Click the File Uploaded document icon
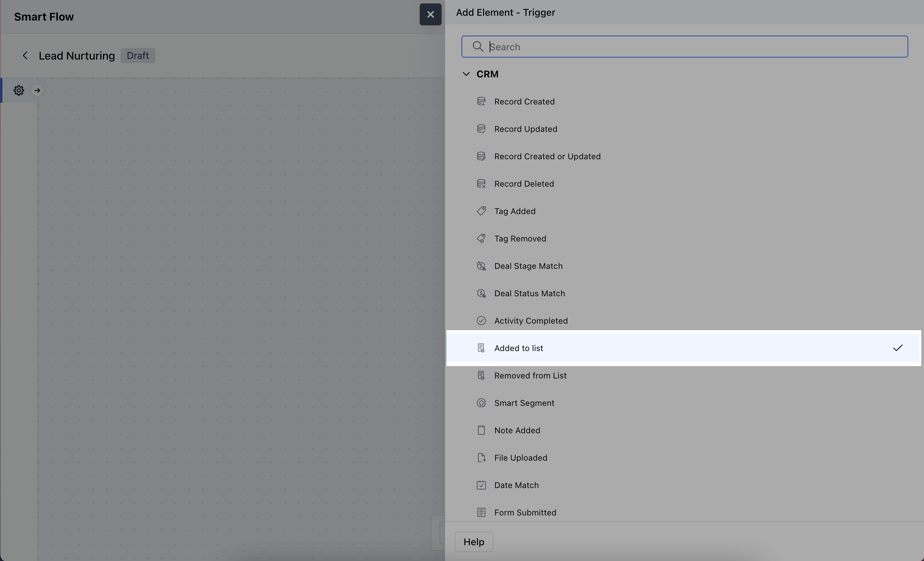924x561 pixels. point(481,458)
